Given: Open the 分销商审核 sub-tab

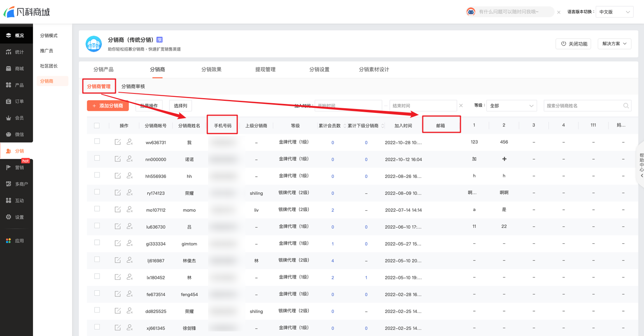Looking at the screenshot, I should [x=133, y=86].
